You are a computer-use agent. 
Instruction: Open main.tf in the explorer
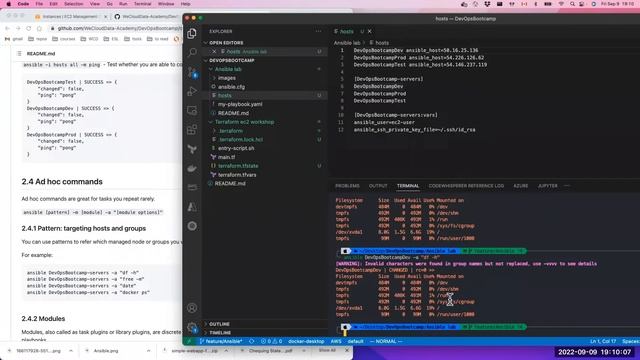[x=226, y=157]
